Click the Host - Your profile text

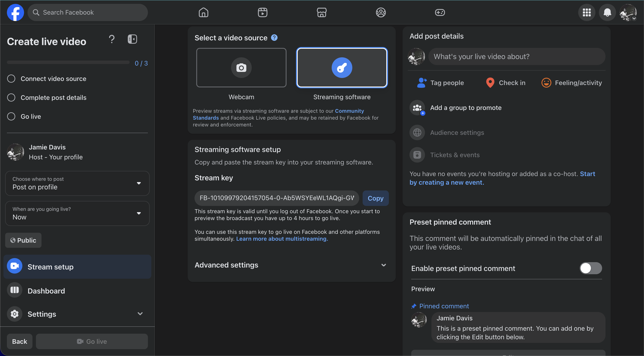56,157
